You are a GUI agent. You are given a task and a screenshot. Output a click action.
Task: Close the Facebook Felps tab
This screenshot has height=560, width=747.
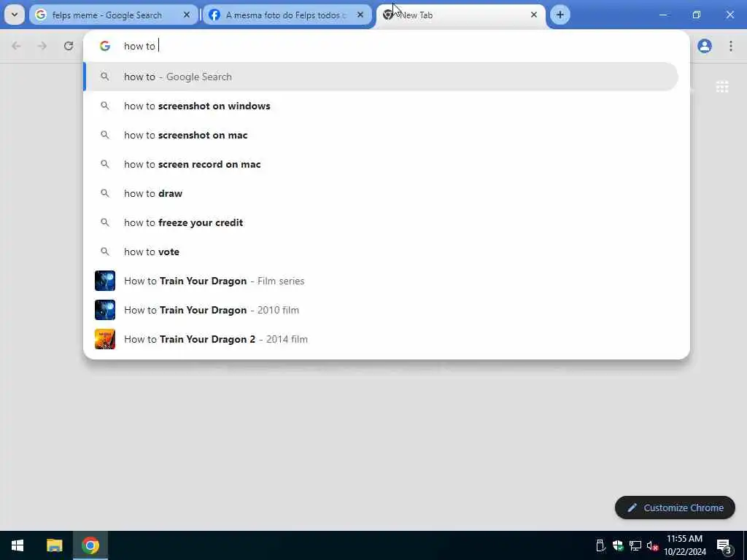(360, 15)
